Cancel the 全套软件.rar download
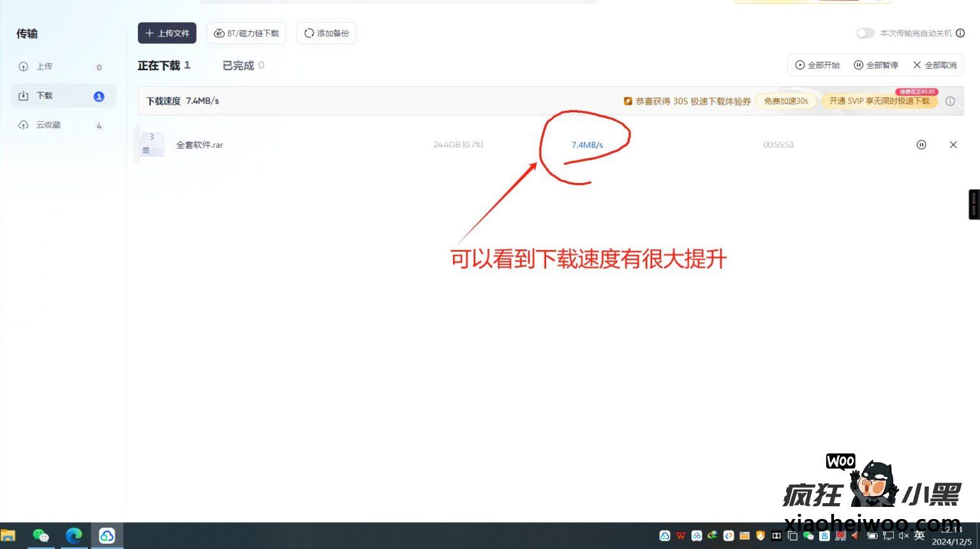The height and width of the screenshot is (549, 980). tap(953, 145)
